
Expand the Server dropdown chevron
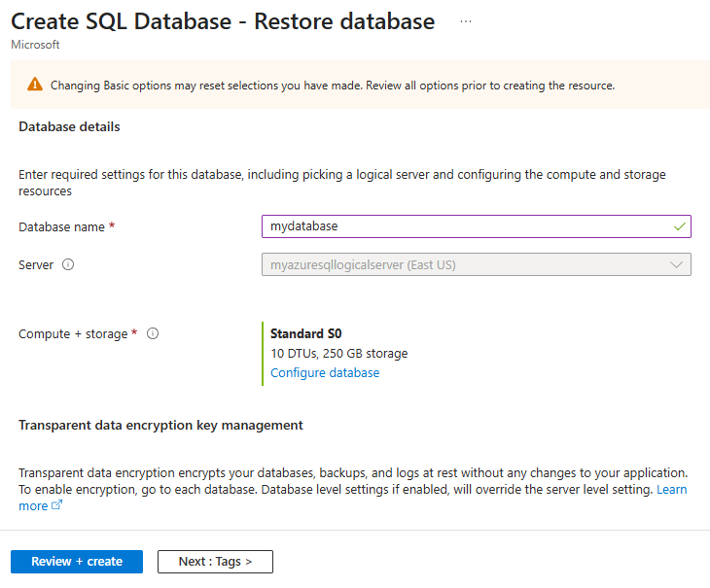pos(676,264)
